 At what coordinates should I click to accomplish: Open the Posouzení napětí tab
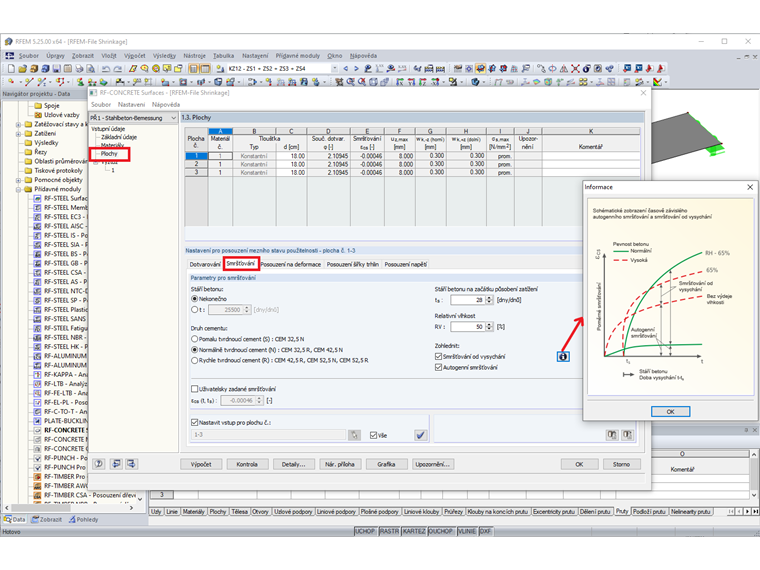coord(406,264)
